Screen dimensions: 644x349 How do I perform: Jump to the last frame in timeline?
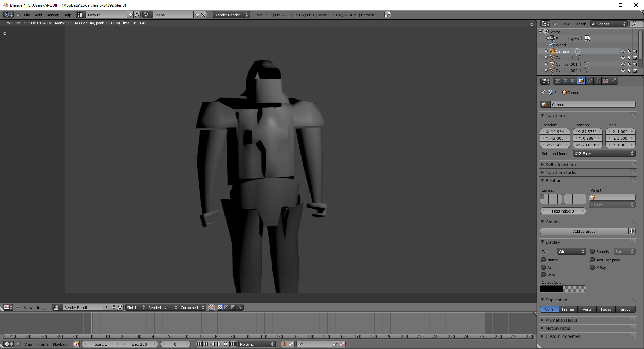point(233,344)
